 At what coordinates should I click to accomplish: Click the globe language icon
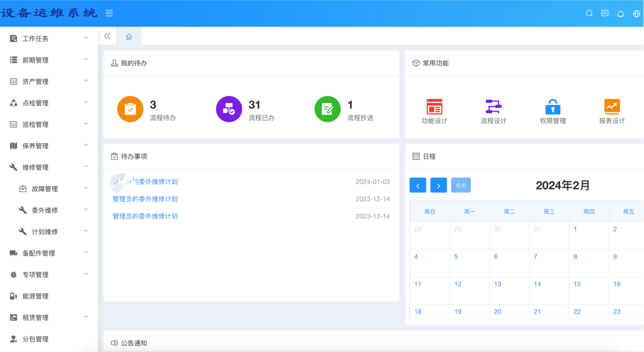click(636, 14)
